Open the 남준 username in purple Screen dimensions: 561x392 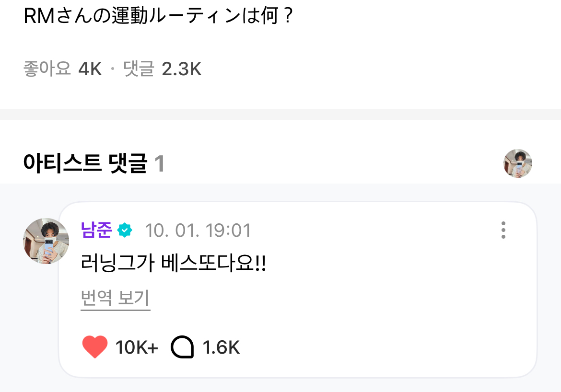pyautogui.click(x=96, y=231)
